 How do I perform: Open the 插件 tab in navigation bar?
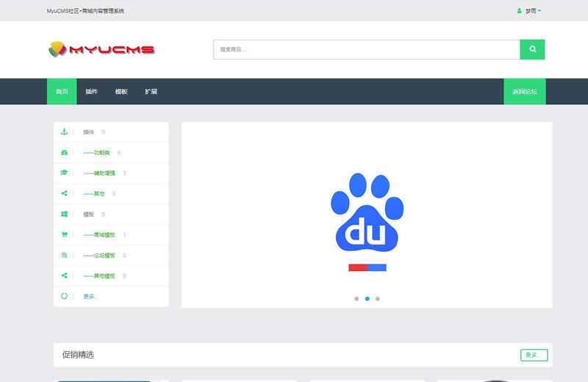click(x=91, y=92)
